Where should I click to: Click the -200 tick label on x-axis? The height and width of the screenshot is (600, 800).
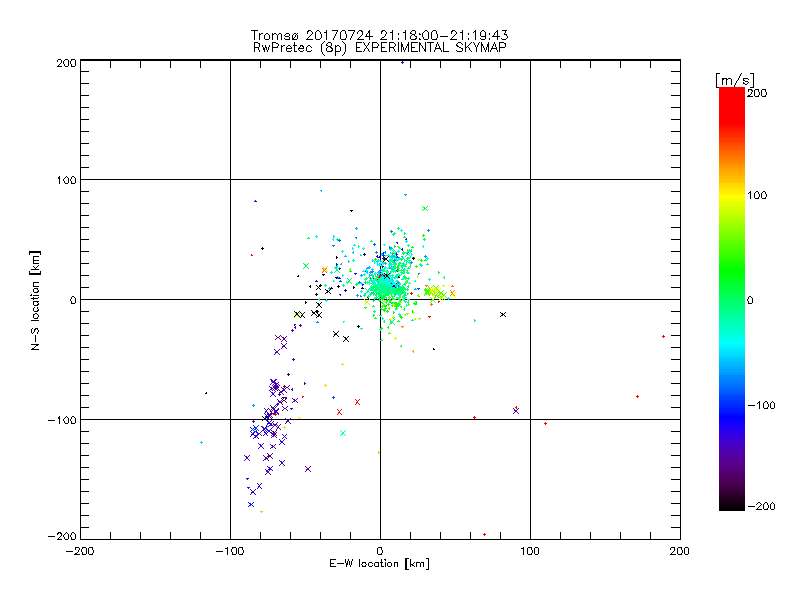pyautogui.click(x=80, y=551)
